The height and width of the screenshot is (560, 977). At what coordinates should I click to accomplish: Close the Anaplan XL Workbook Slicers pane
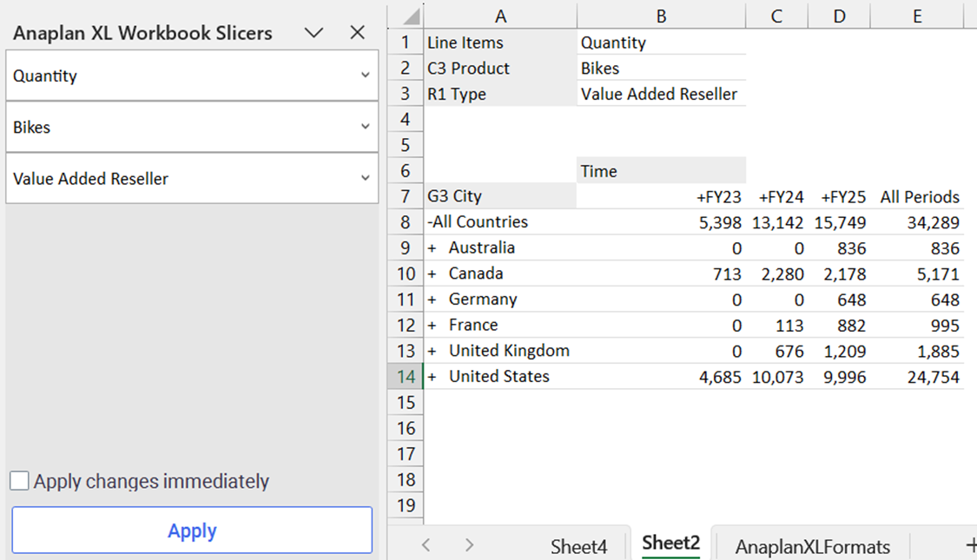click(x=357, y=33)
